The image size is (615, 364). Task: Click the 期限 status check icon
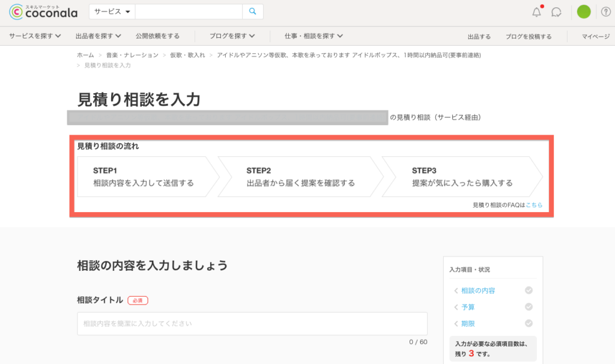click(529, 323)
